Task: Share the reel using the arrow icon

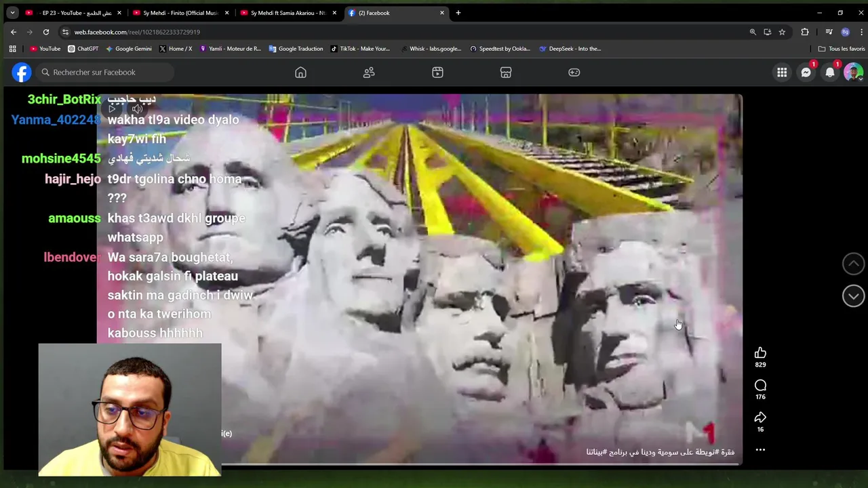Action: pos(760,418)
